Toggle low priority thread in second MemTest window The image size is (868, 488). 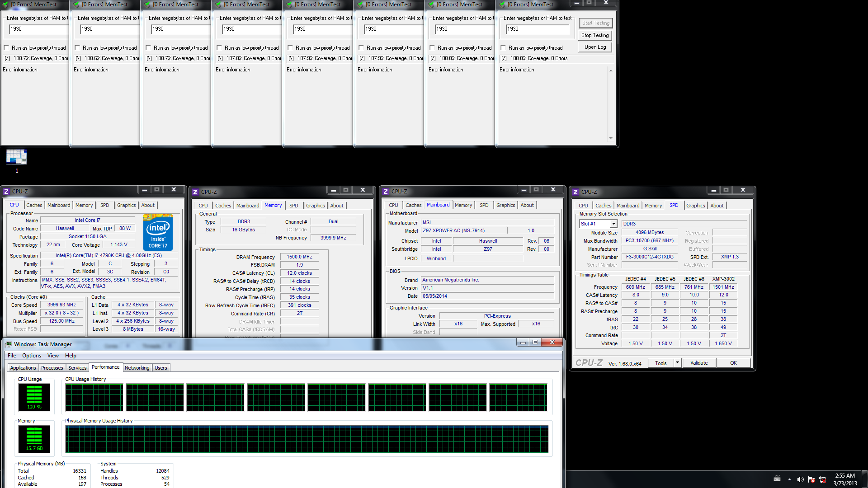(x=77, y=47)
